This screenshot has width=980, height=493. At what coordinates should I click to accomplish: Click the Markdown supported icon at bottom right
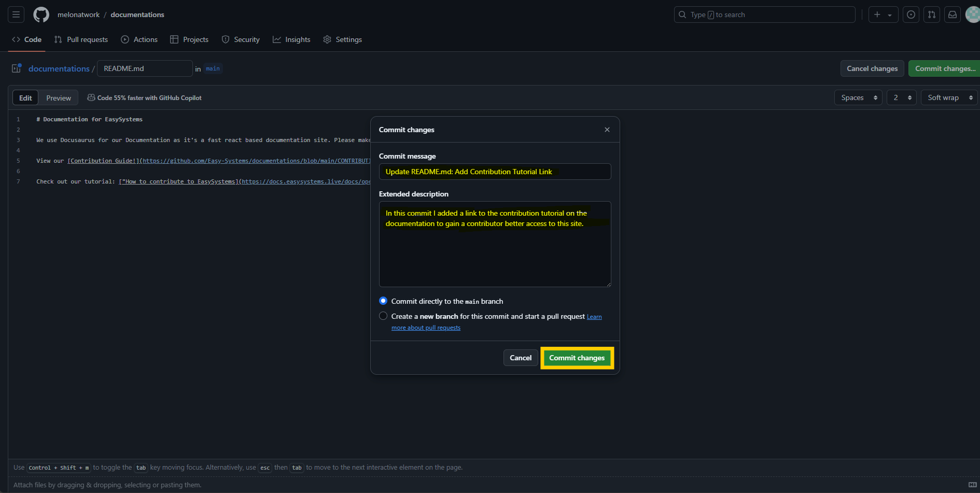(972, 485)
